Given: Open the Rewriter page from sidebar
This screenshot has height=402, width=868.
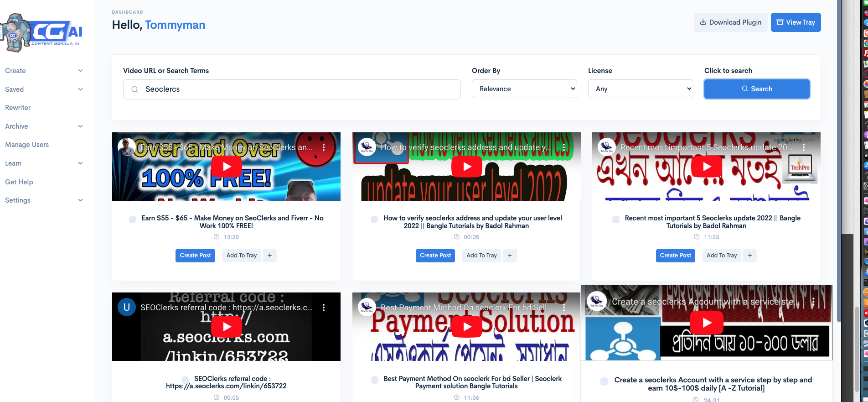Looking at the screenshot, I should coord(18,108).
